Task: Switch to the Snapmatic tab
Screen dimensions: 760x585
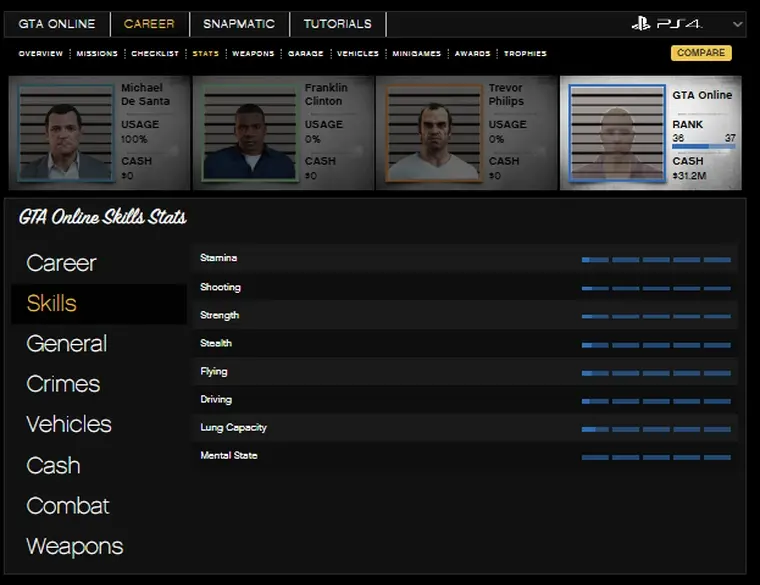Action: [x=239, y=24]
